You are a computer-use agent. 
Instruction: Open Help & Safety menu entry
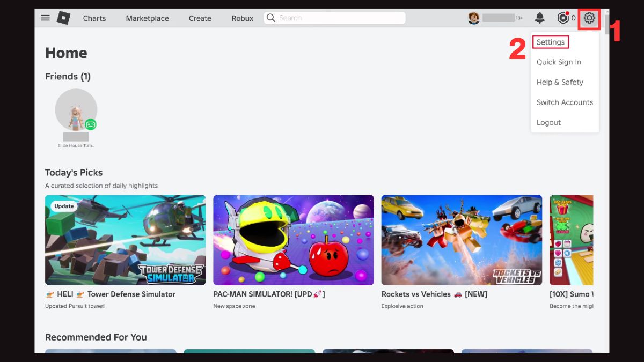[560, 82]
